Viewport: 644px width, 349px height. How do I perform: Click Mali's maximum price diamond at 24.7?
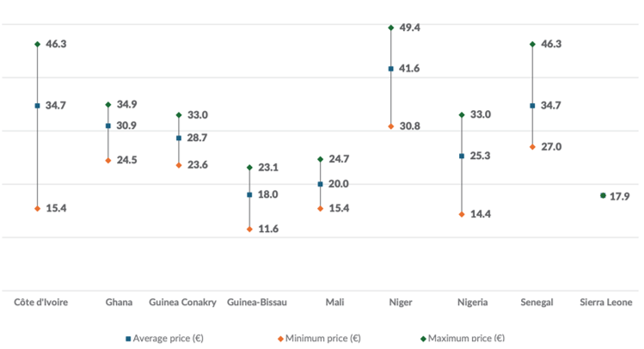click(x=321, y=159)
